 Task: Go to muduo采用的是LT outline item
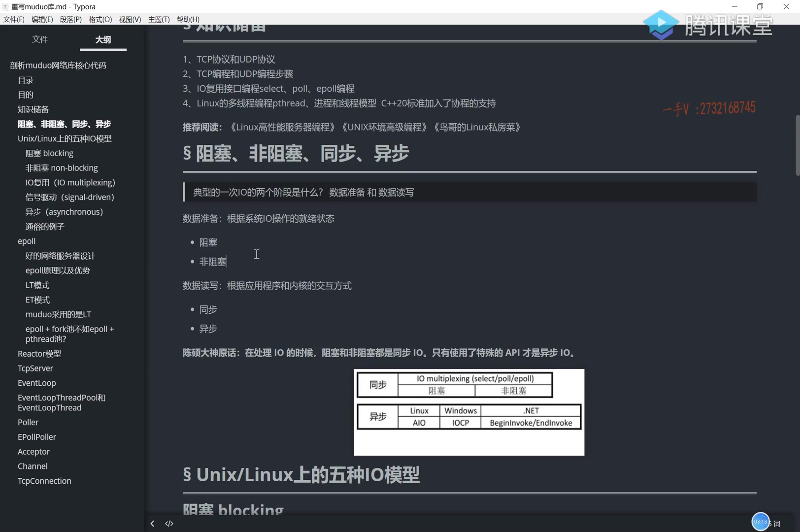point(58,314)
